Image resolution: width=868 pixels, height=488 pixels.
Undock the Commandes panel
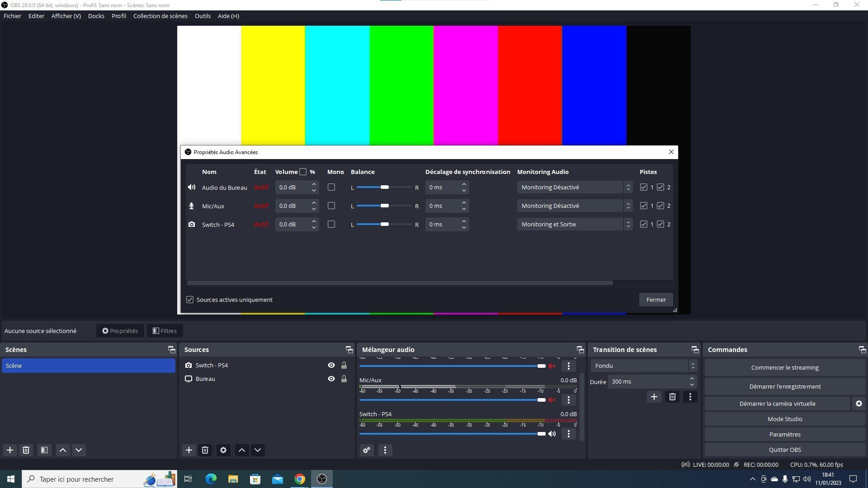pos(862,350)
